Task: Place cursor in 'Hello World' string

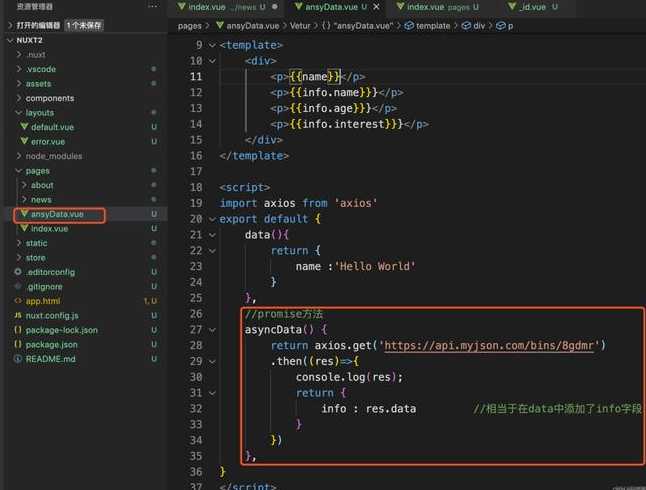Action: 375,266
